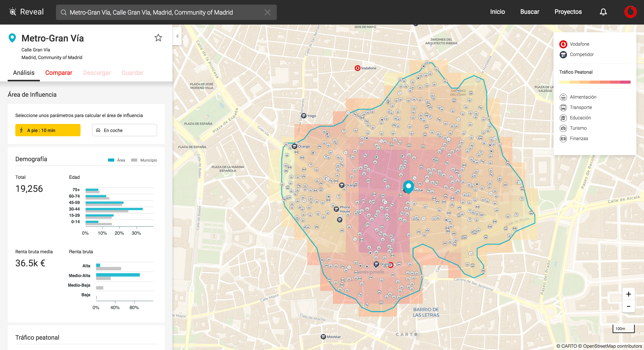Image resolution: width=644 pixels, height=350 pixels.
Task: Collapse the left analysis panel
Action: 177,36
